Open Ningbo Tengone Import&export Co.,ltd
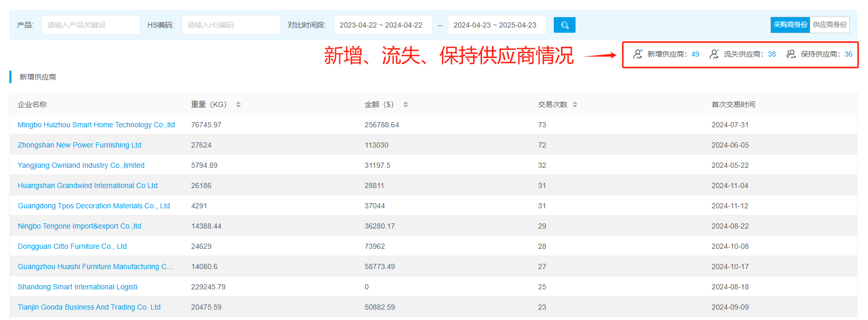 (x=79, y=226)
